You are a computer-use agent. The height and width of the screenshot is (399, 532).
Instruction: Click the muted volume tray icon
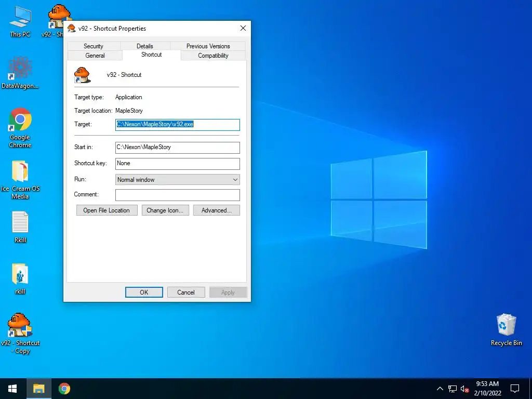pyautogui.click(x=464, y=389)
